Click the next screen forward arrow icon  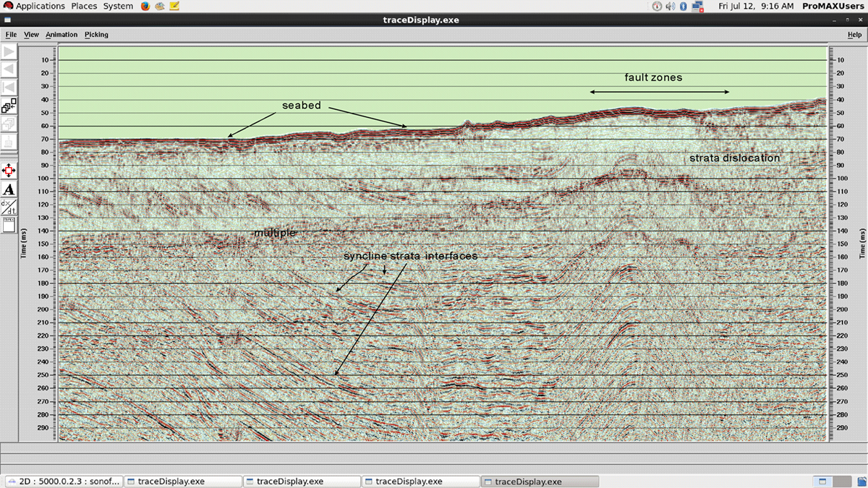pyautogui.click(x=9, y=52)
